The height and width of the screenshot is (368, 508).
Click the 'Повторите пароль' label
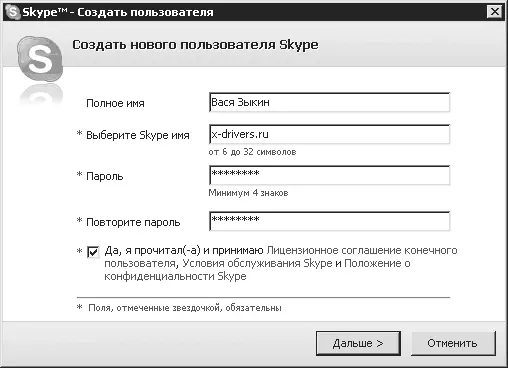[x=133, y=222]
